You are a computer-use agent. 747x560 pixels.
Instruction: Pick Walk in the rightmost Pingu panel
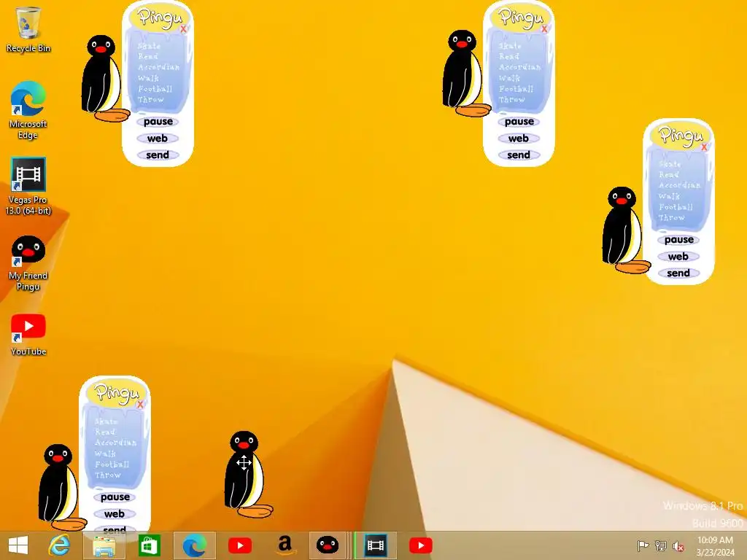[670, 196]
